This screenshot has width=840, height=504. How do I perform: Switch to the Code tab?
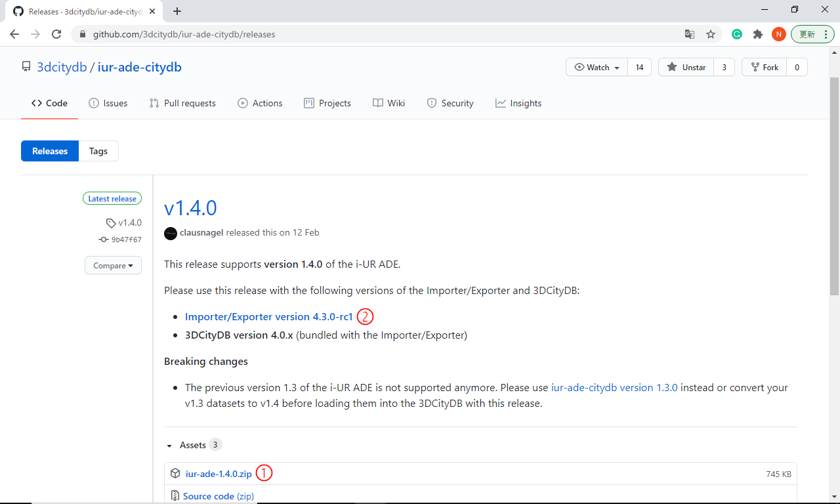click(x=49, y=103)
